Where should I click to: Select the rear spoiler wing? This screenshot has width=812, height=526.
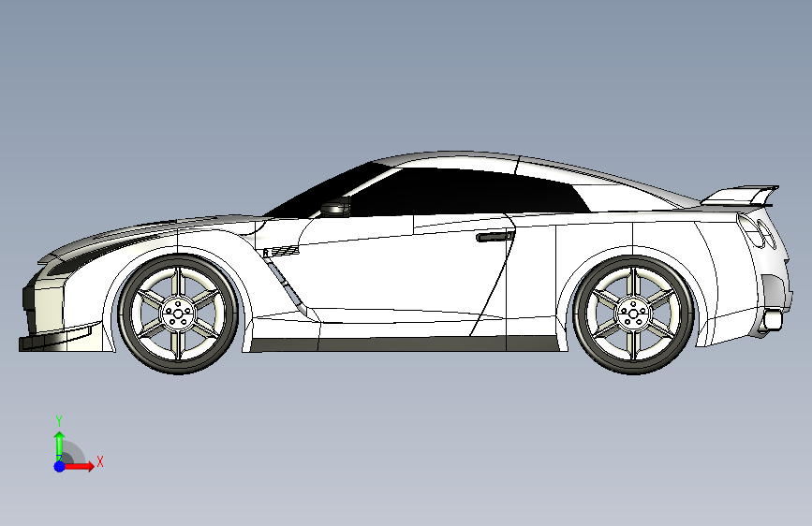[x=740, y=197]
